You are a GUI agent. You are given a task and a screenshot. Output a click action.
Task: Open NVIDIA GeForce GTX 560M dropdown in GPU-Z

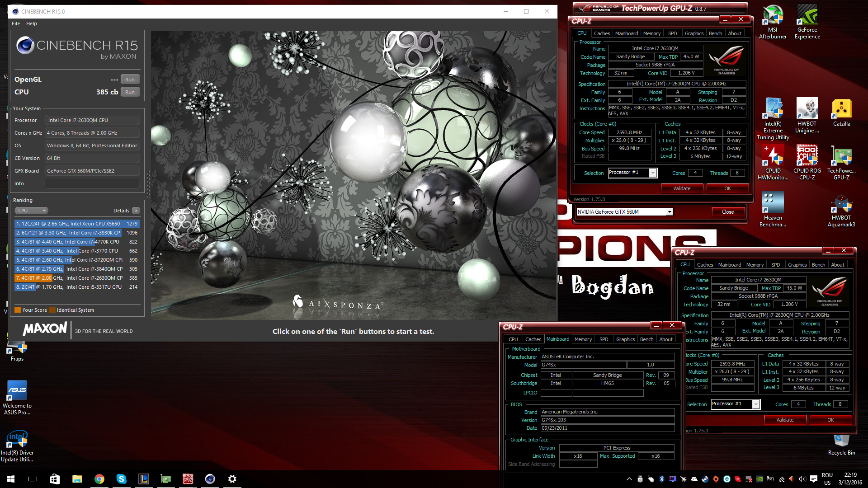(x=669, y=211)
